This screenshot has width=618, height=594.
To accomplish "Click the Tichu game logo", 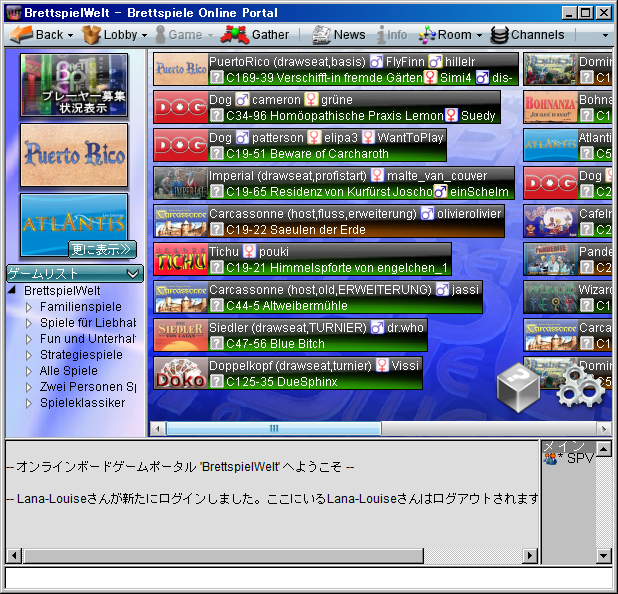I will point(181,259).
